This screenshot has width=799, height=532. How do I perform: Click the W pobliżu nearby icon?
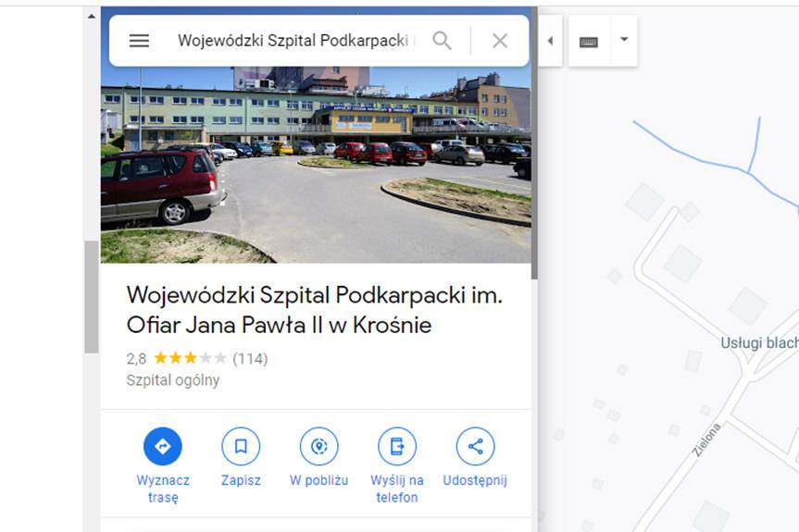point(319,446)
